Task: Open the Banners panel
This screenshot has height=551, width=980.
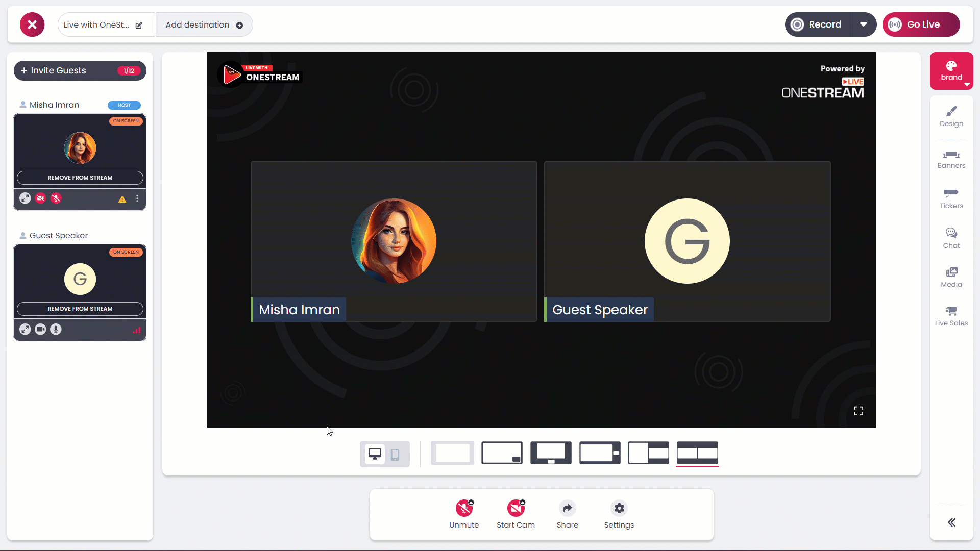Action: (x=951, y=159)
